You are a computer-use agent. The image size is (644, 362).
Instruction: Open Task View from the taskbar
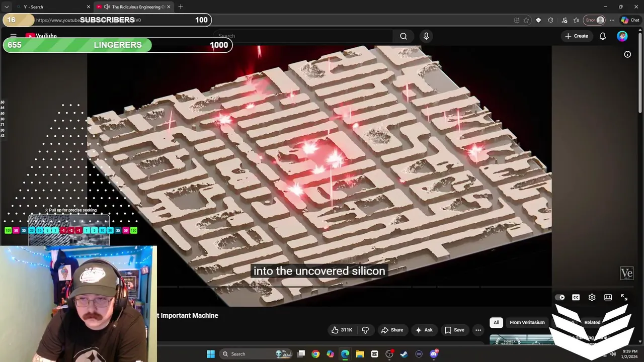(x=301, y=354)
